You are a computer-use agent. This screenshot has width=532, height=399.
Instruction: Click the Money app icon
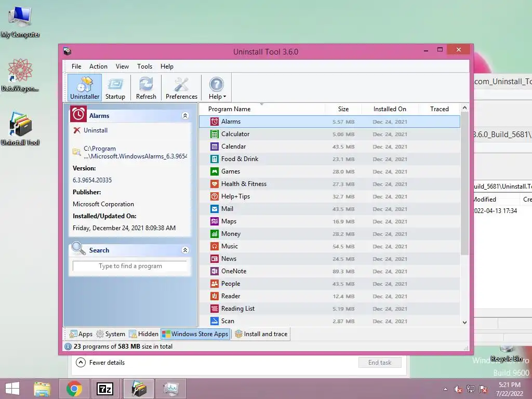coord(215,234)
